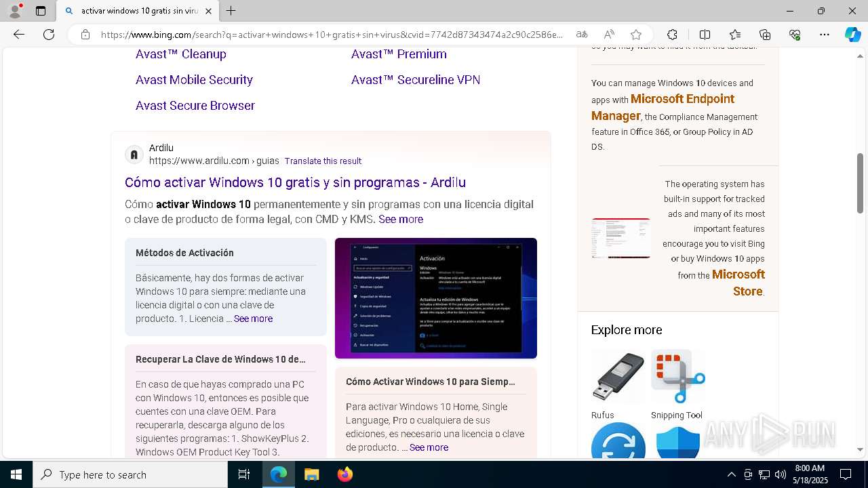Open Avast Cleanup link
The width and height of the screenshot is (868, 488).
click(181, 54)
